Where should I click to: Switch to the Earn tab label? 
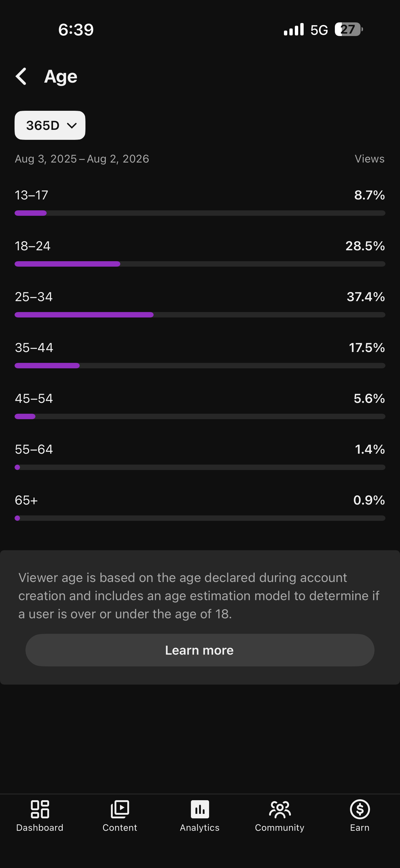(360, 827)
